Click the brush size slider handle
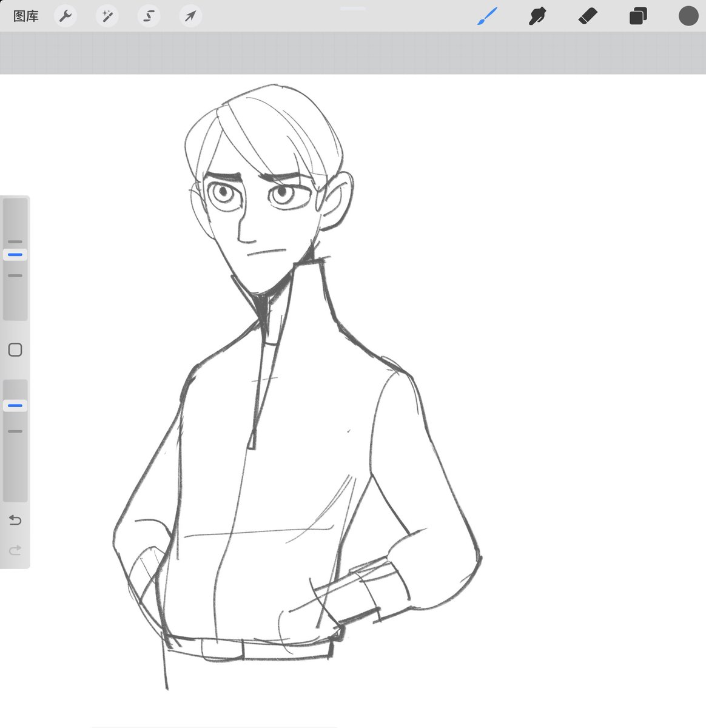 tap(15, 255)
